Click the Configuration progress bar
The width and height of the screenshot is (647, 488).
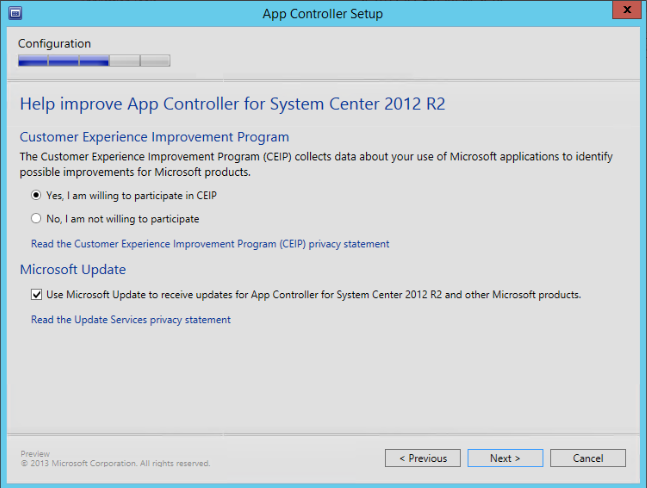click(94, 61)
